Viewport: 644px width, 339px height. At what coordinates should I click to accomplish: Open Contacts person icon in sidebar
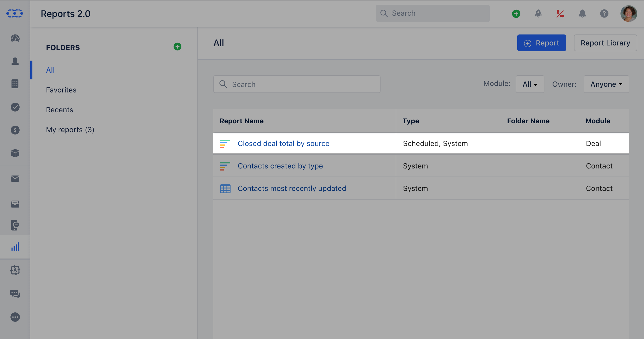pyautogui.click(x=15, y=61)
